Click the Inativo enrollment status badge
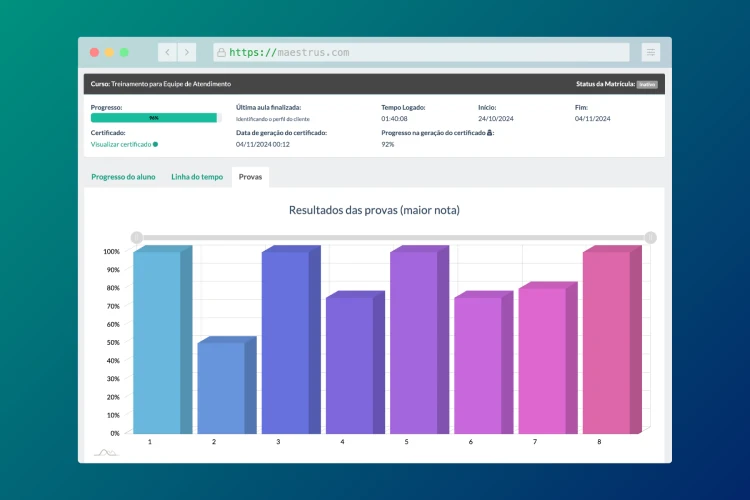The image size is (750, 500). coord(647,84)
